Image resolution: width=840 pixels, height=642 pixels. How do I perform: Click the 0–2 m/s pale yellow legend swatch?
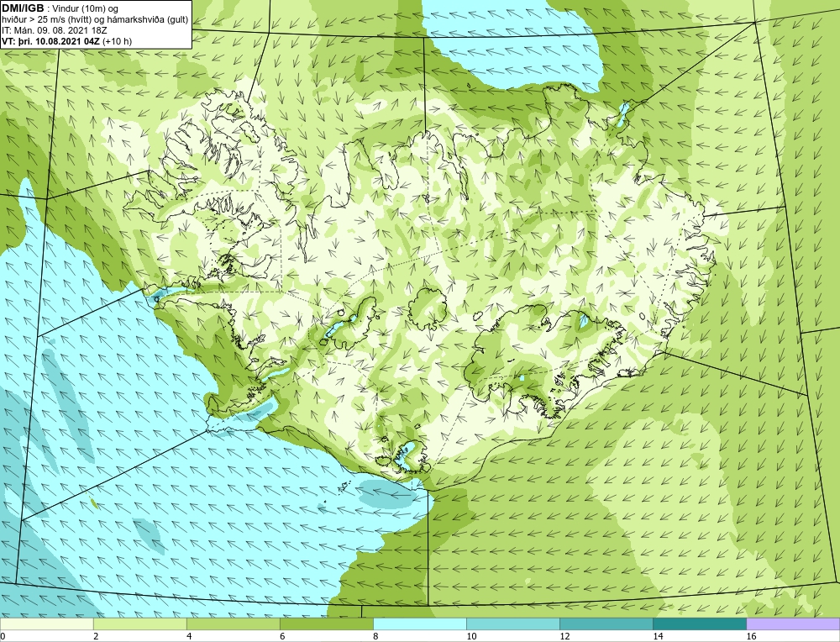[46, 624]
